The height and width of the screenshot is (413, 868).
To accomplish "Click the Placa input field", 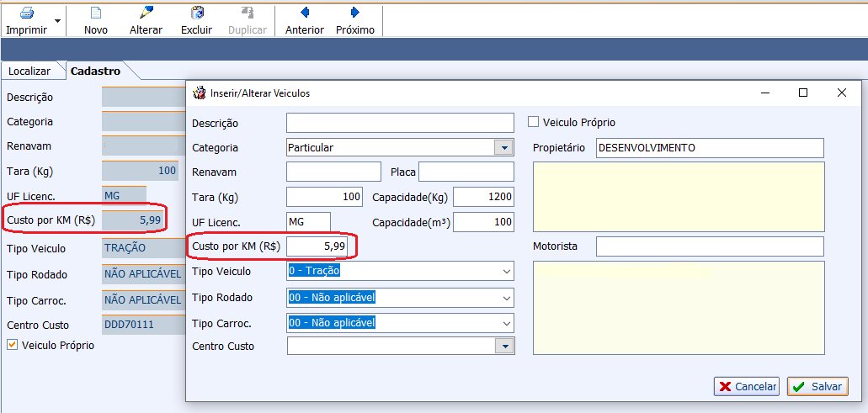I will (466, 172).
